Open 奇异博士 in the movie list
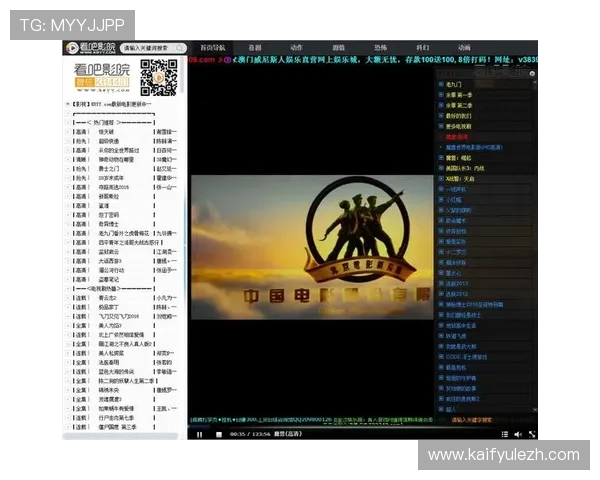Screen dimensions: 600x480 pyautogui.click(x=109, y=224)
